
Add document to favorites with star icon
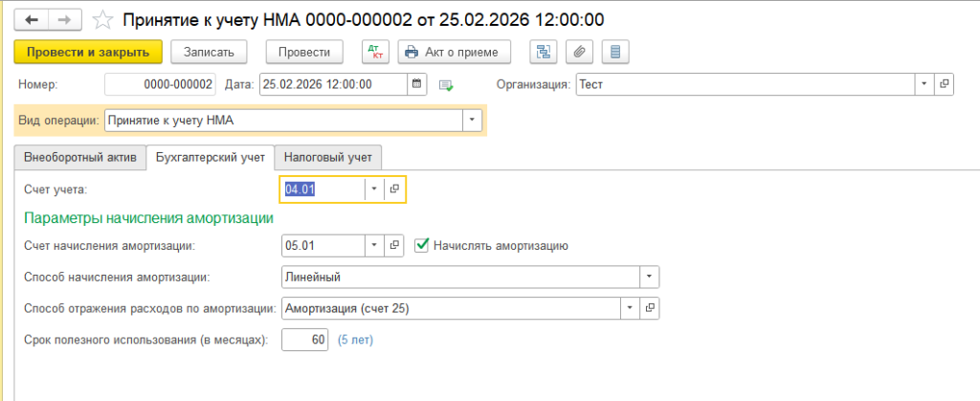[x=101, y=20]
